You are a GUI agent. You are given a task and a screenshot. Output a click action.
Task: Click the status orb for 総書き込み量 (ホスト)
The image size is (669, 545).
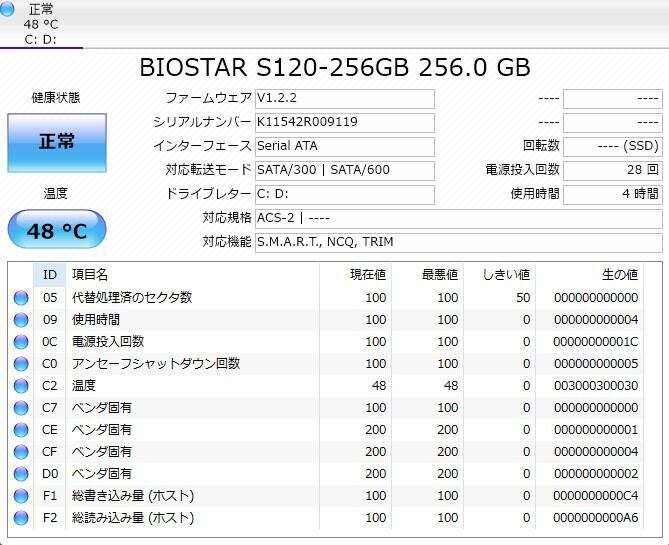coord(21,496)
